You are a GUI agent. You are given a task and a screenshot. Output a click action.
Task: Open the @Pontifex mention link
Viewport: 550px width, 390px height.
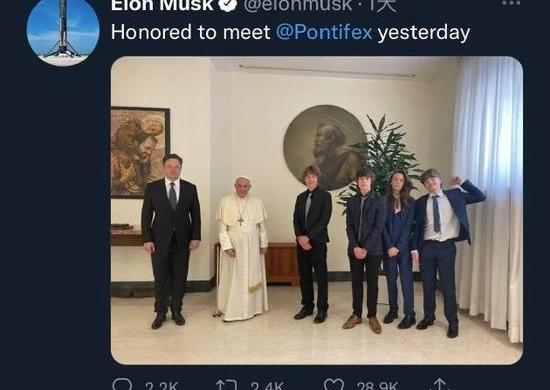[x=324, y=32]
